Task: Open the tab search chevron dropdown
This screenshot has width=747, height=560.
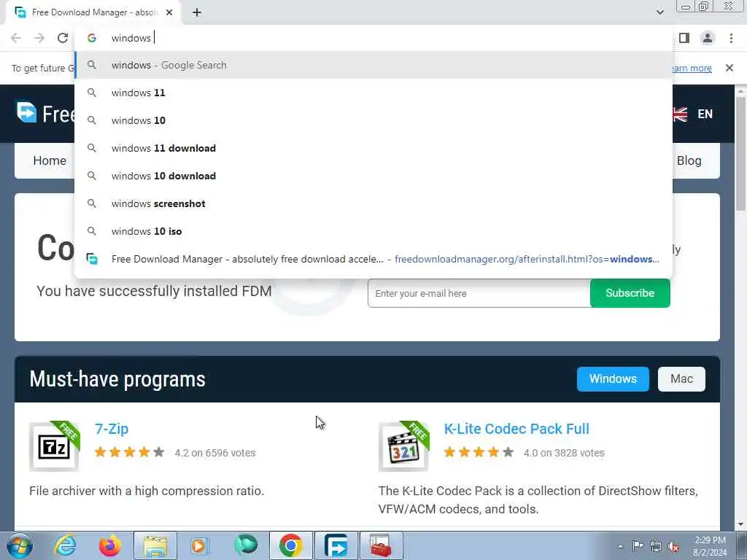Action: [x=659, y=12]
